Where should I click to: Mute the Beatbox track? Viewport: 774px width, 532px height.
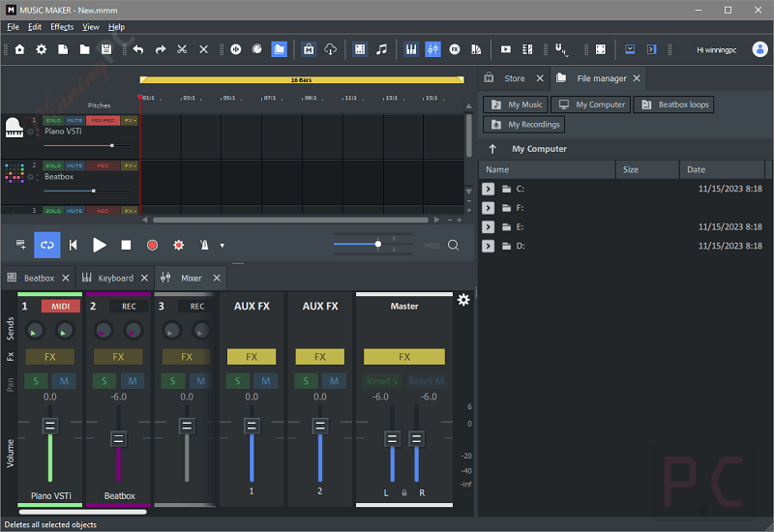(74, 165)
